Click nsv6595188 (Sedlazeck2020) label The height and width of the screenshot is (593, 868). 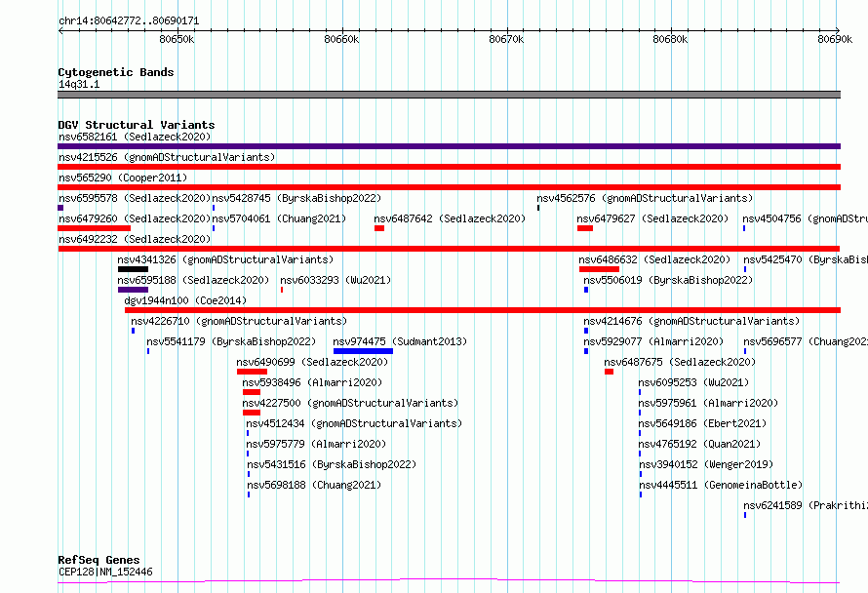coord(193,280)
